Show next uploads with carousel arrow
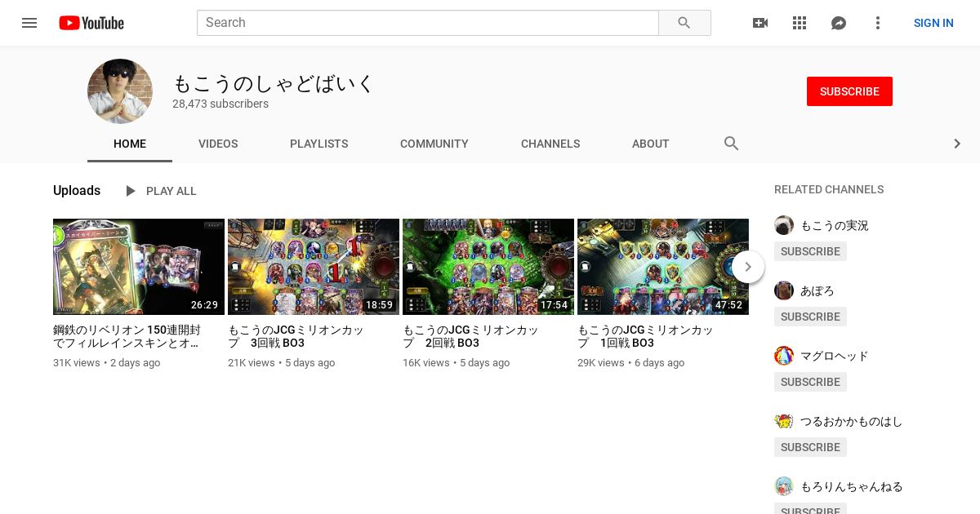 tap(748, 267)
